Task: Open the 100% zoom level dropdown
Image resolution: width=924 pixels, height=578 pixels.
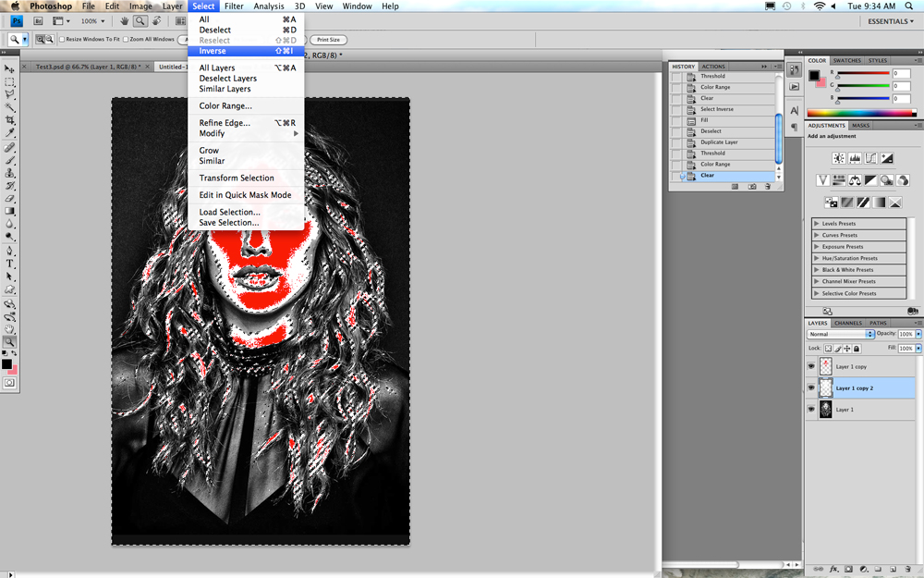Action: [92, 20]
